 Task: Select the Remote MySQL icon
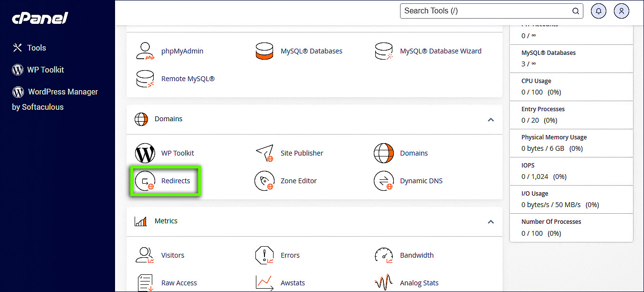[x=145, y=79]
